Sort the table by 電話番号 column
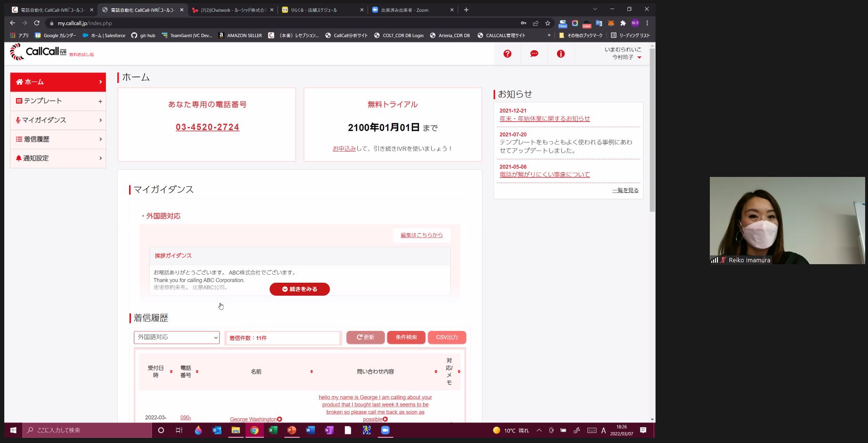Screen dimensions: 868x443 pos(197,371)
